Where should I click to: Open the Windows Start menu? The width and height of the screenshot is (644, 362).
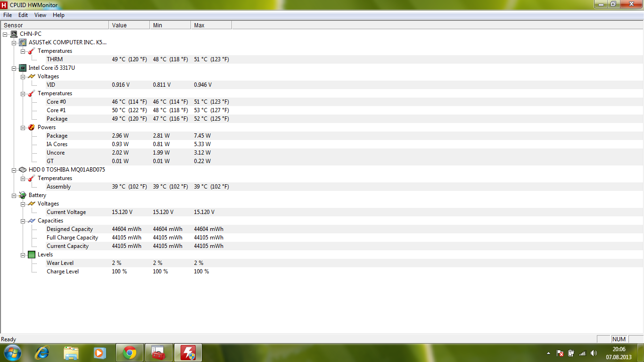(12, 353)
